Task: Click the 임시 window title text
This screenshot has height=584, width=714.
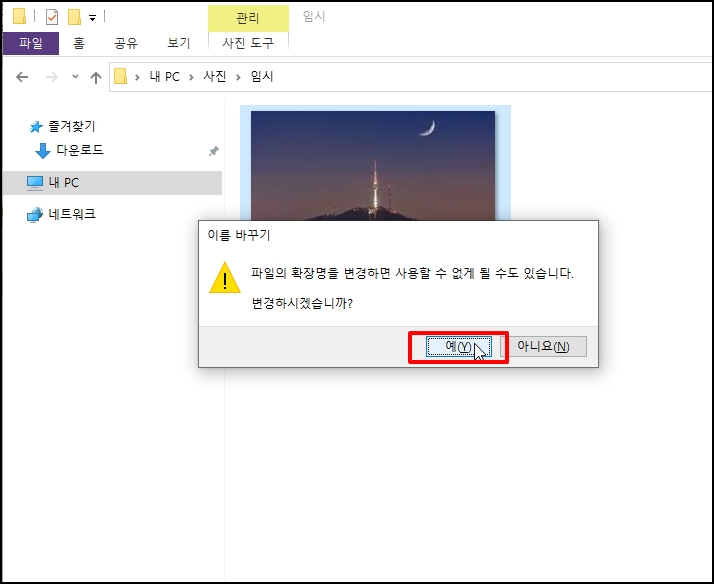Action: click(314, 16)
